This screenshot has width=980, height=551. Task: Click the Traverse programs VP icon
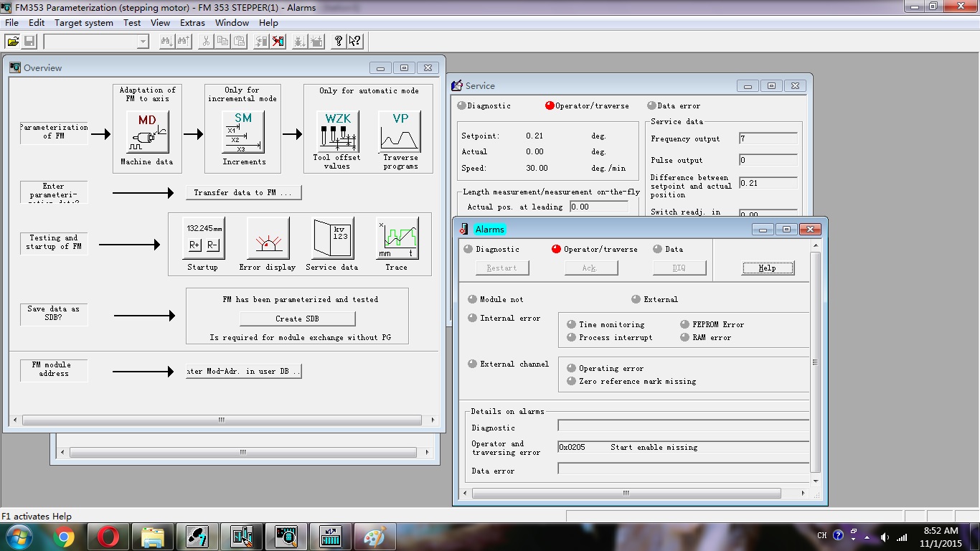tap(400, 131)
